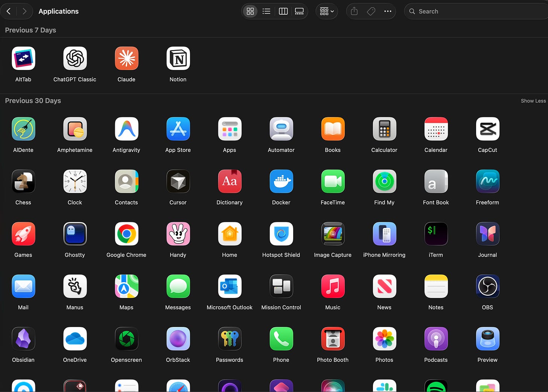
Task: Open the OrbStack app icon
Action: pyautogui.click(x=178, y=339)
